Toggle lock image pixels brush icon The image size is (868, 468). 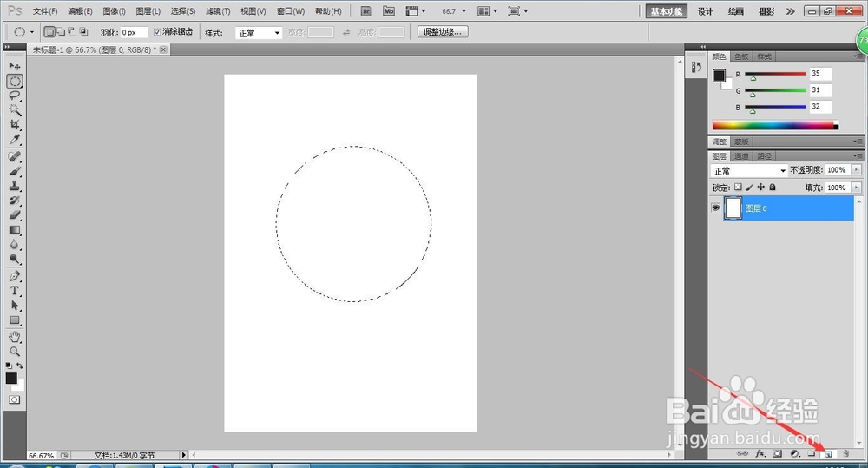(x=750, y=188)
